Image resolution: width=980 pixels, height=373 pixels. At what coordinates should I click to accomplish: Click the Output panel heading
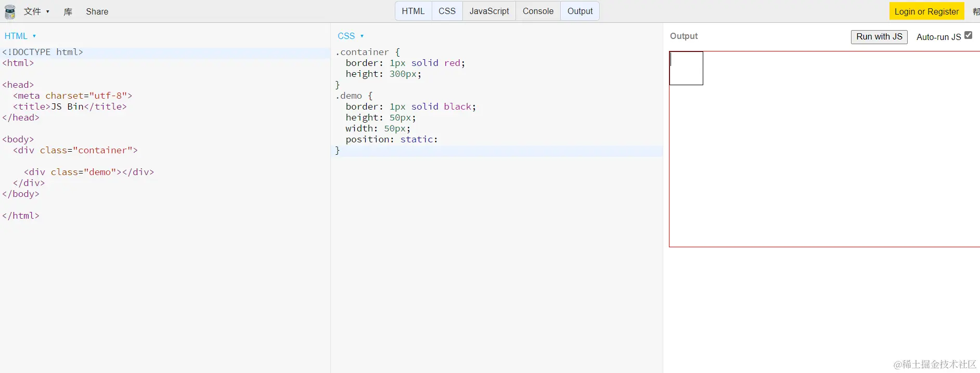coord(684,36)
